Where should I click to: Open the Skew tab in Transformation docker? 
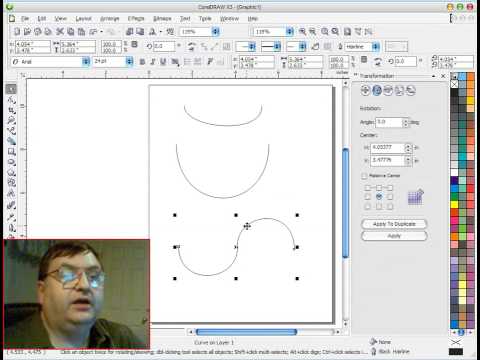(x=411, y=90)
